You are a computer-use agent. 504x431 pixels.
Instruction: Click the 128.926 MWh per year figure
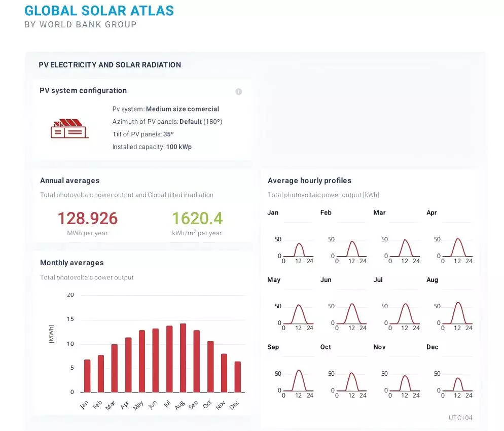[x=87, y=219]
